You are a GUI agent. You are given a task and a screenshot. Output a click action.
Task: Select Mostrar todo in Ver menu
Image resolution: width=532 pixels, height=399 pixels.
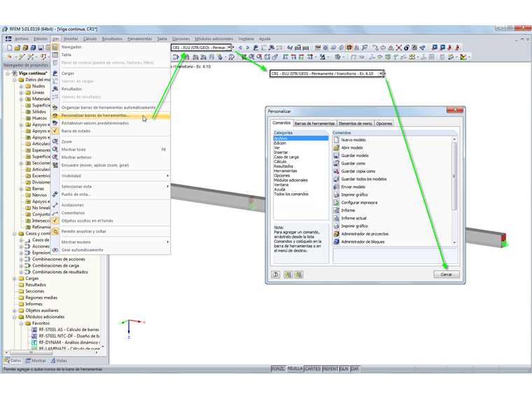click(x=111, y=150)
